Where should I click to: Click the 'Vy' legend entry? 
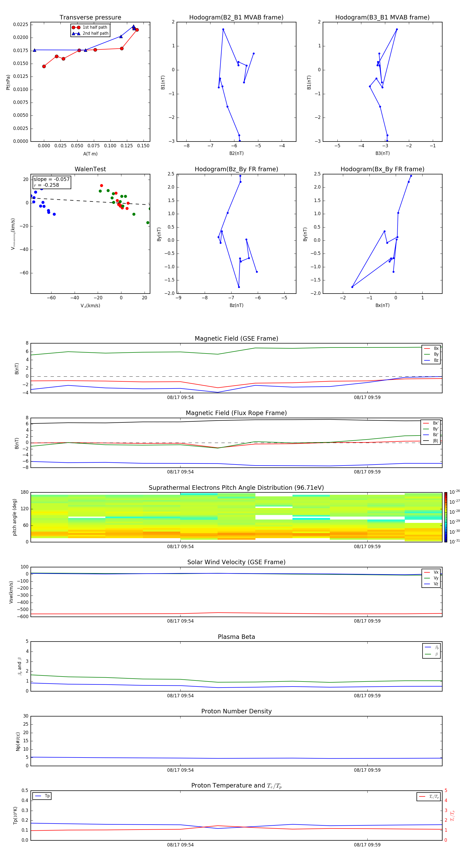point(431,578)
